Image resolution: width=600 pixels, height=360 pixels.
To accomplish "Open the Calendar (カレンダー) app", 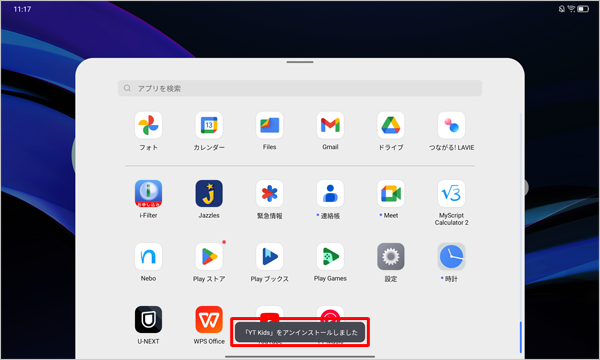I will click(x=209, y=125).
